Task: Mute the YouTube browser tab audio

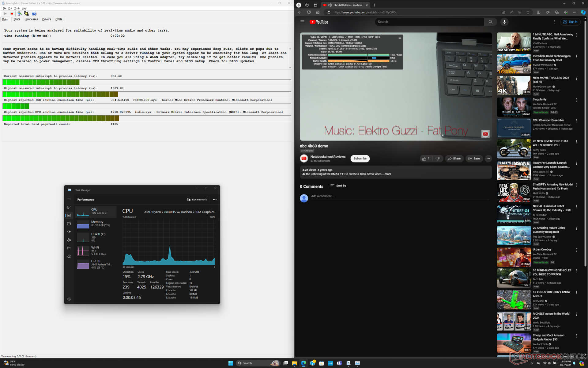Action: 330,5
